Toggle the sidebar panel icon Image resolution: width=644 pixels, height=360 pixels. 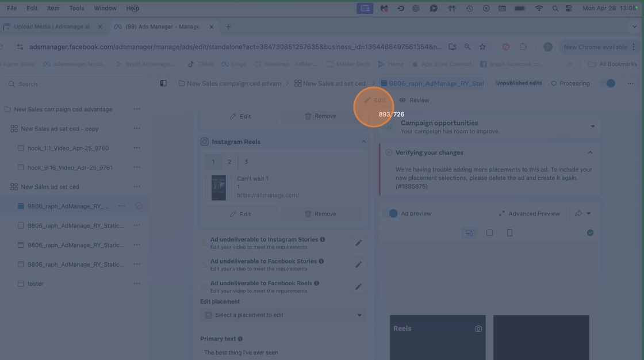(163, 83)
